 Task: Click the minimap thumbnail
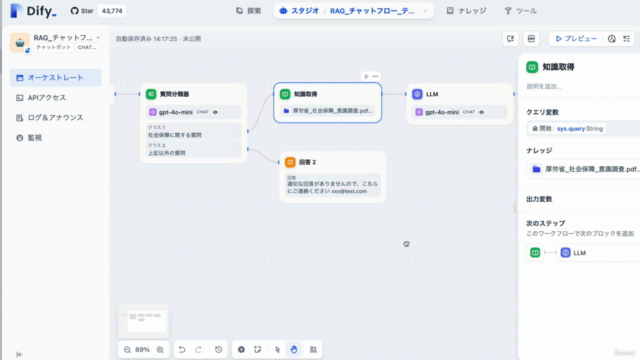(143, 320)
